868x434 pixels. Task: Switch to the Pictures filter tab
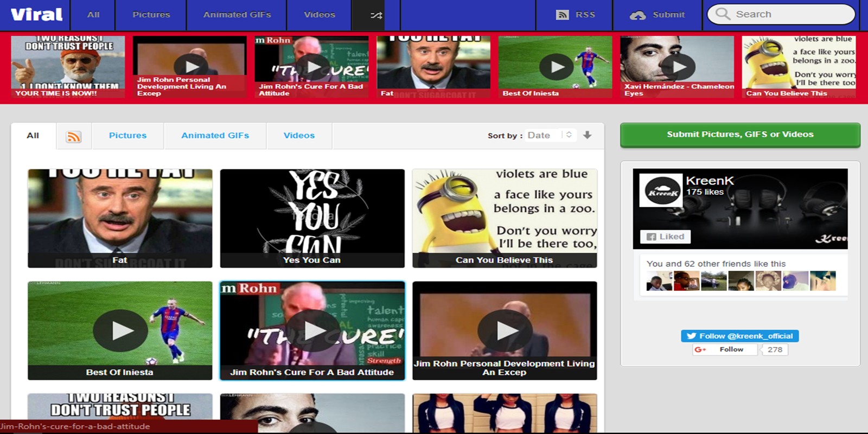[x=127, y=136]
